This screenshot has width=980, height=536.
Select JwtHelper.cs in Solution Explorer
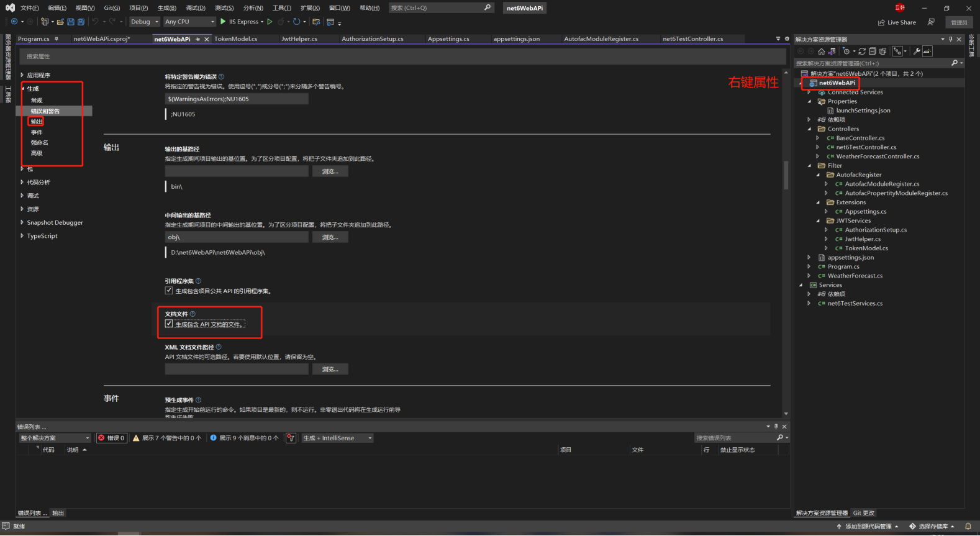tap(863, 239)
